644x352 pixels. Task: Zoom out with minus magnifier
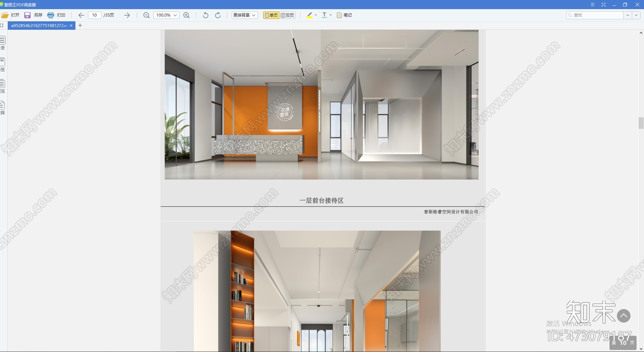[x=146, y=15]
